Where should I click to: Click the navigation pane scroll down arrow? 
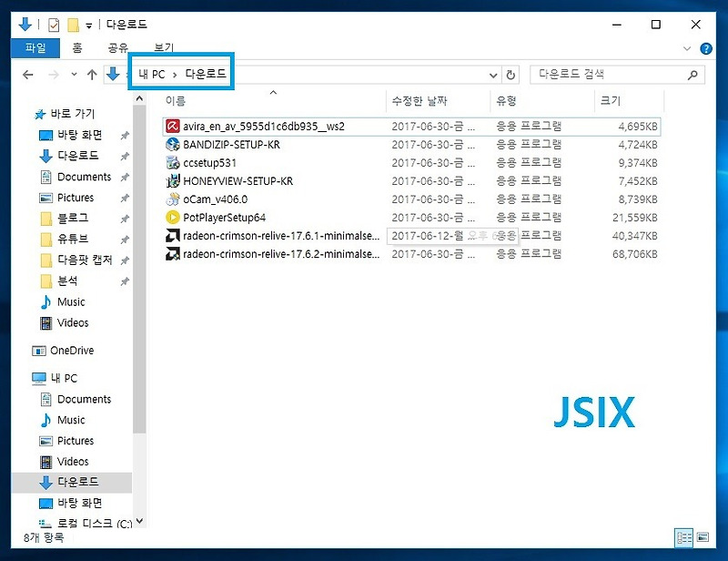point(139,522)
